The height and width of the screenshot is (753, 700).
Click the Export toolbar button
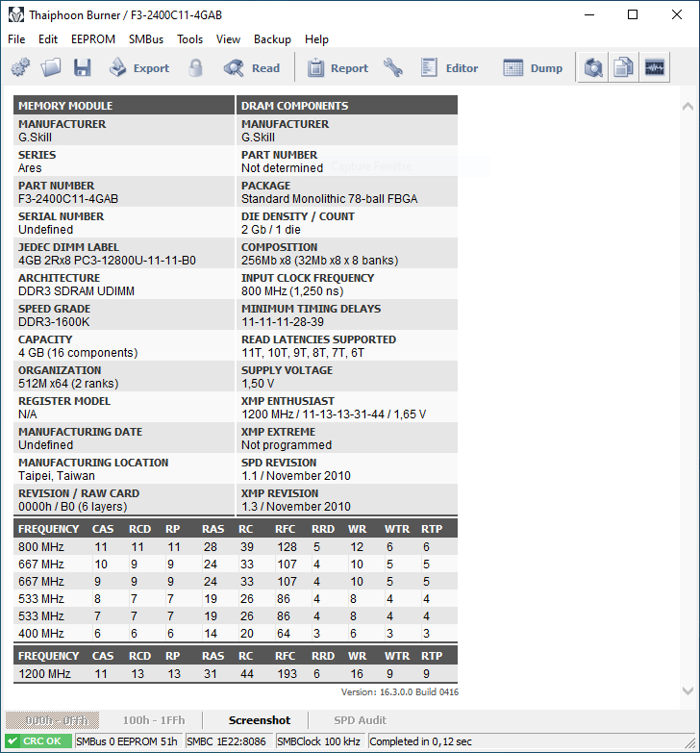(139, 67)
